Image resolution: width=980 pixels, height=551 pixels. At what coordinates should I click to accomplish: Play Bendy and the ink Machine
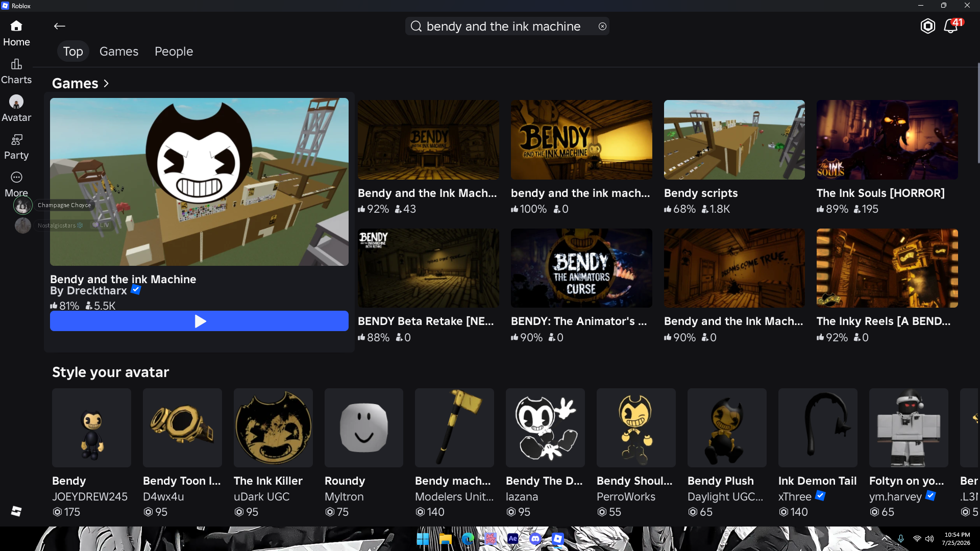point(199,321)
